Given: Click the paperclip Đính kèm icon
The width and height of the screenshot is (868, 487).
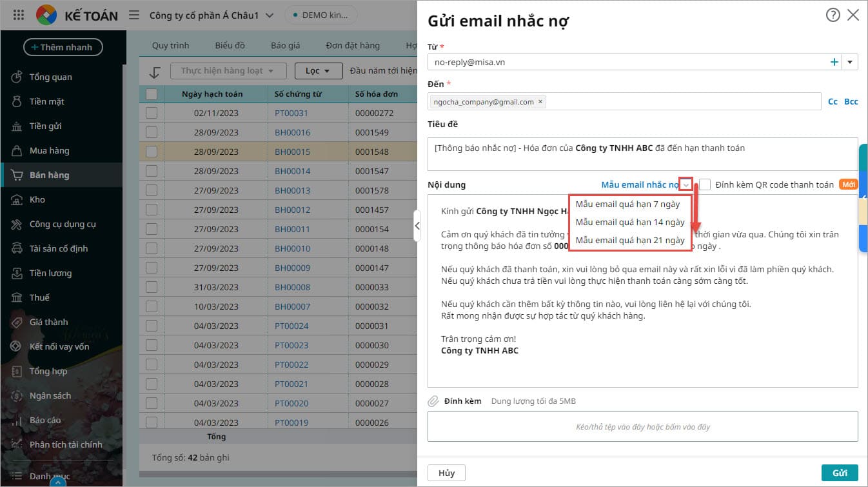Looking at the screenshot, I should pos(433,401).
